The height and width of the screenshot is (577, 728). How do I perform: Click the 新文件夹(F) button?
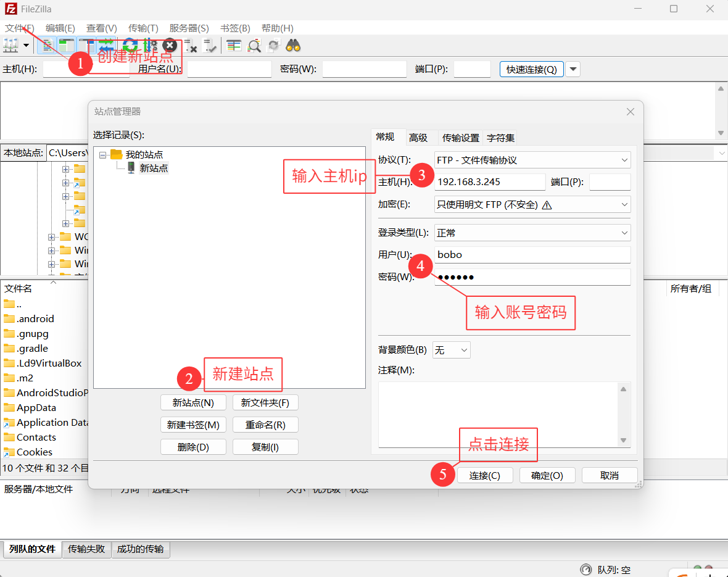click(265, 403)
